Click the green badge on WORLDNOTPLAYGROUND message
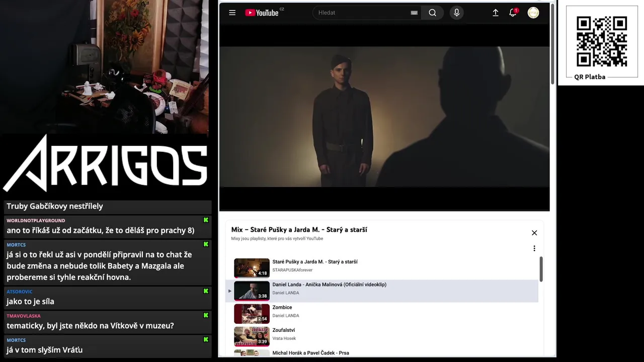The width and height of the screenshot is (644, 362). point(206,220)
